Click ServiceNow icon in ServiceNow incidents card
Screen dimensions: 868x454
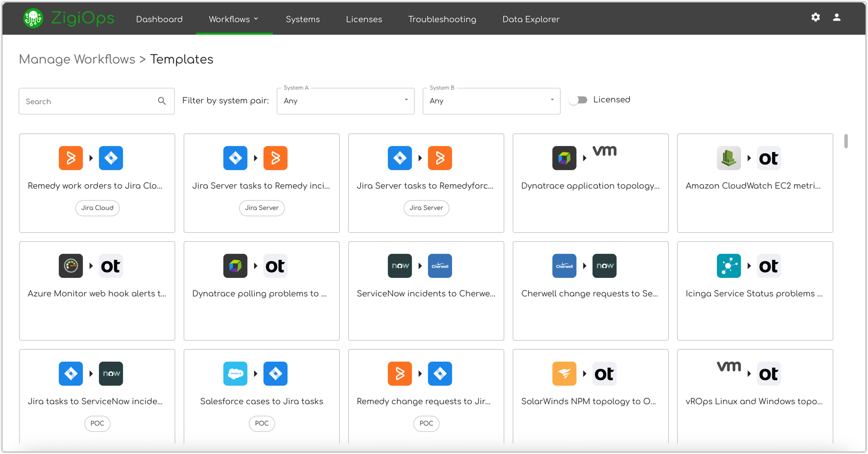tap(400, 266)
